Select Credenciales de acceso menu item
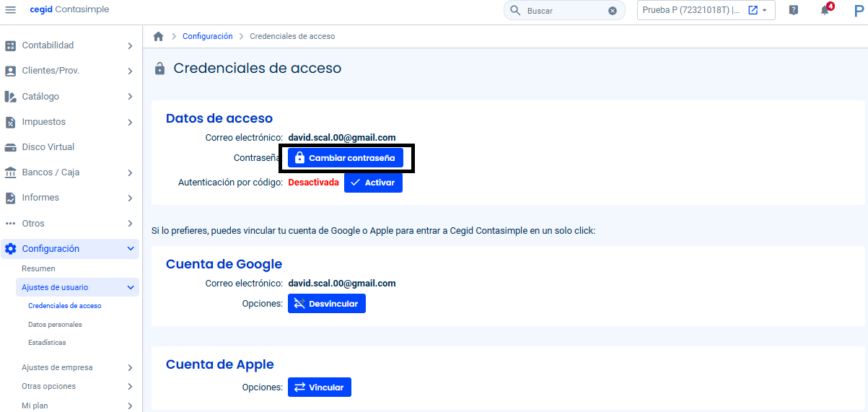This screenshot has width=868, height=412. 65,306
